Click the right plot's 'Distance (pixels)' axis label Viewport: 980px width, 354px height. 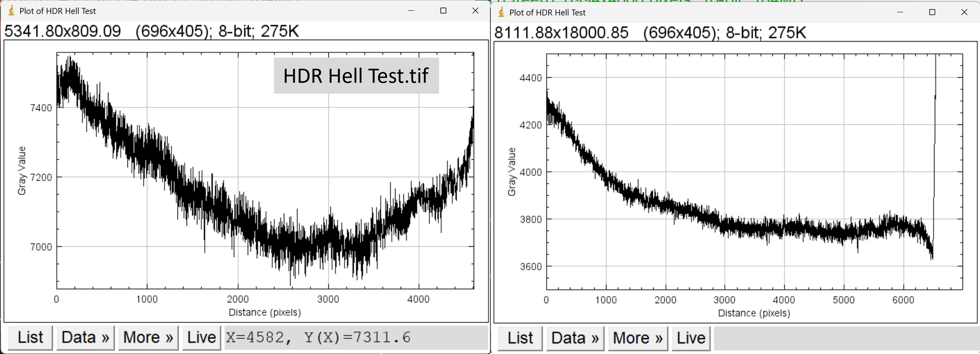pyautogui.click(x=754, y=313)
